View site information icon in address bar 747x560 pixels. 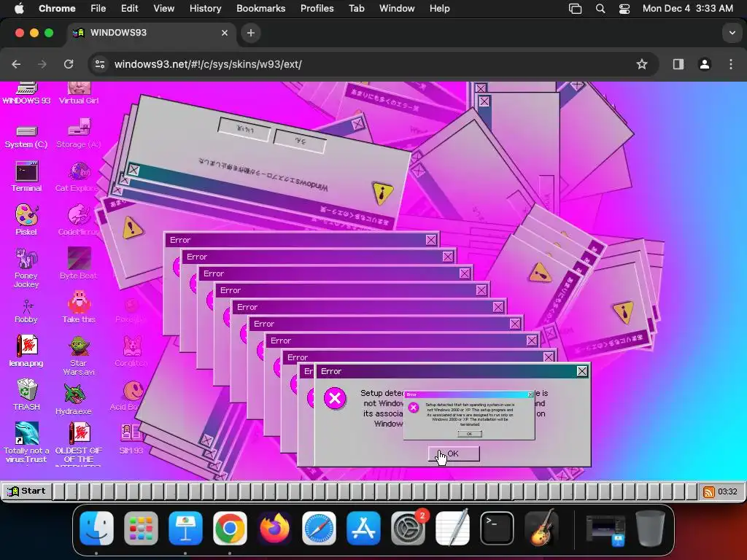(x=99, y=64)
